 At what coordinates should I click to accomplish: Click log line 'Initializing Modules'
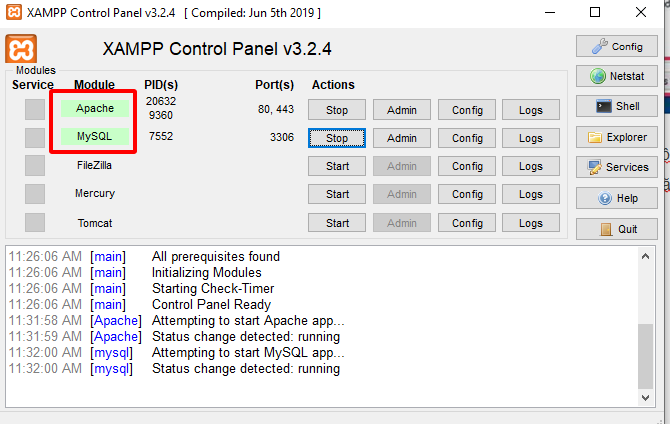click(x=206, y=272)
